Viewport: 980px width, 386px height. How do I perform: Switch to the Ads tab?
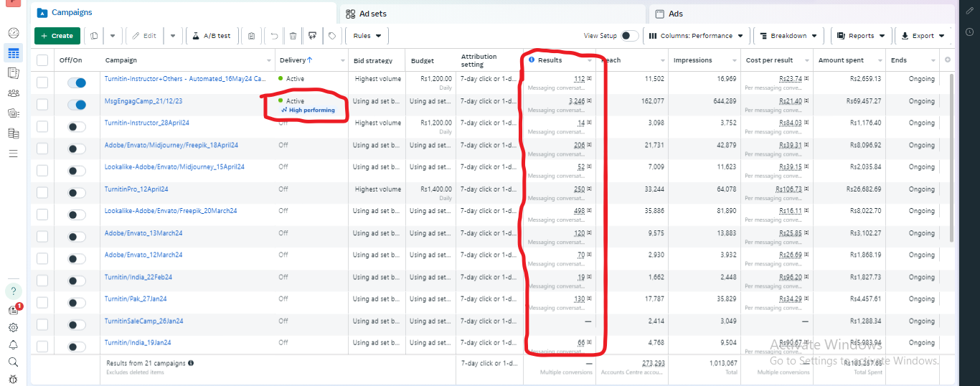[675, 14]
